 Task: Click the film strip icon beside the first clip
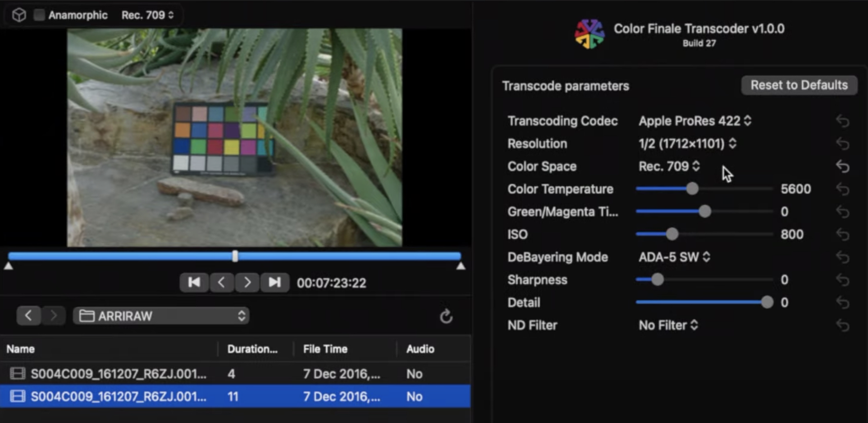pyautogui.click(x=17, y=373)
